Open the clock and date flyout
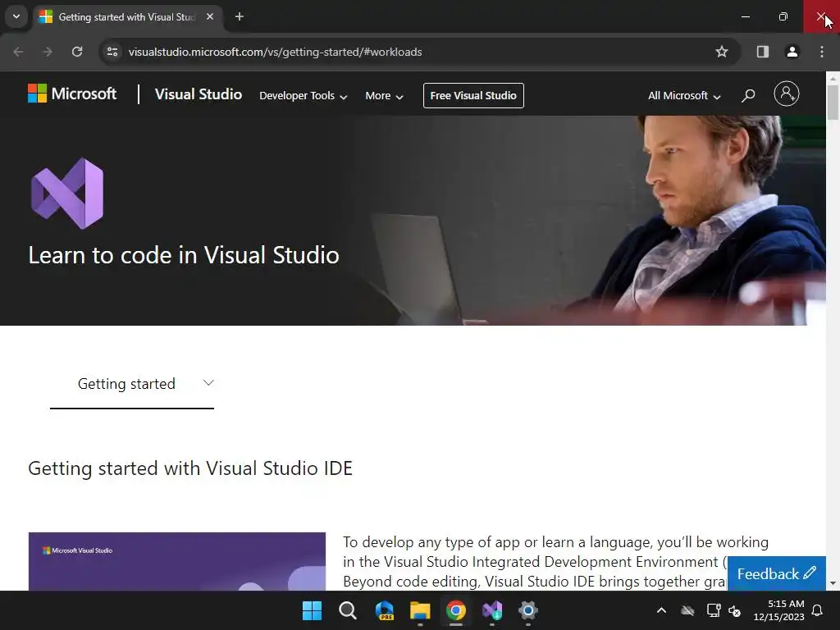840x630 pixels. tap(778, 610)
